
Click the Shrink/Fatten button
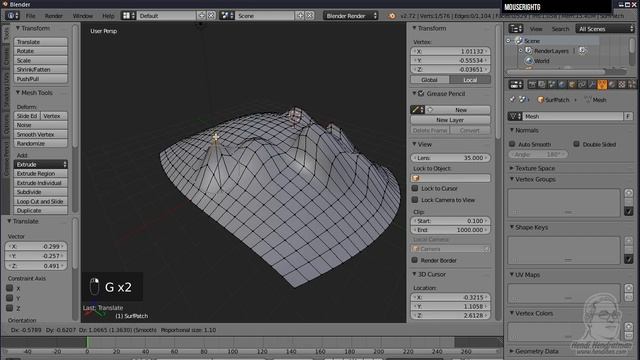[x=41, y=69]
